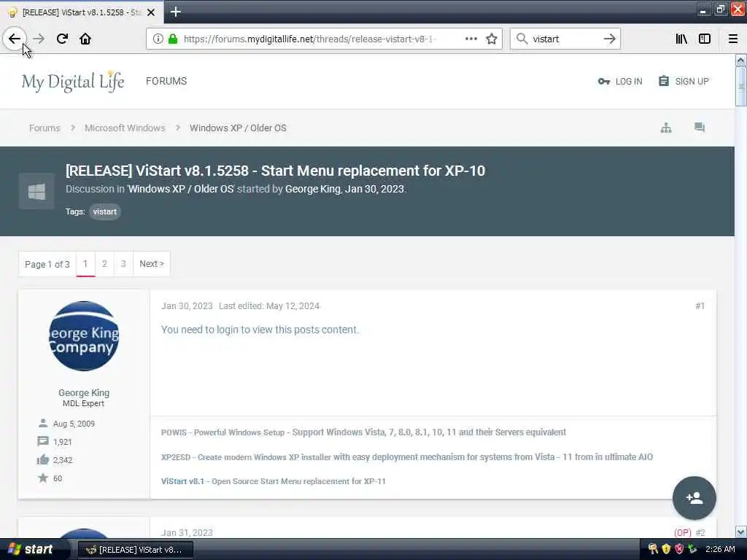This screenshot has width=747, height=560.
Task: Open the Firefox hamburger menu
Action: [x=733, y=39]
